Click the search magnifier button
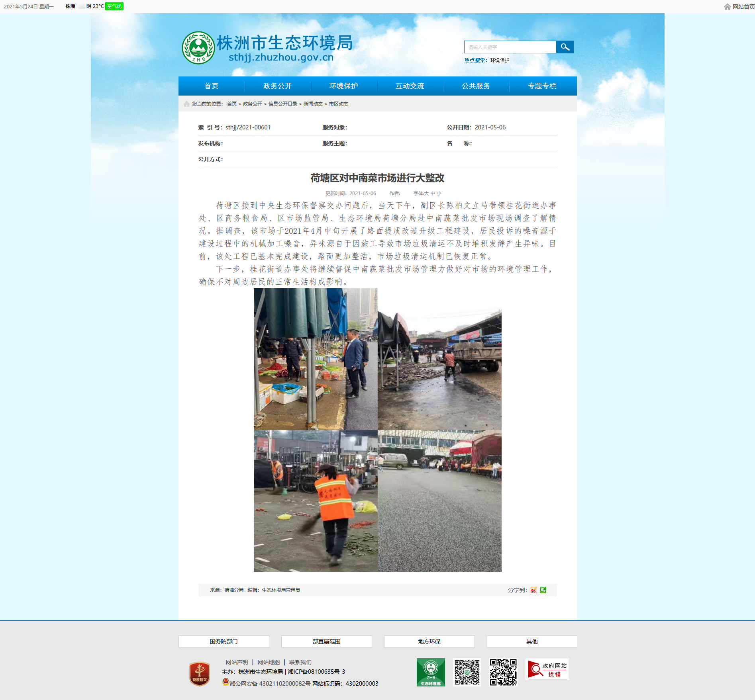 (x=565, y=47)
